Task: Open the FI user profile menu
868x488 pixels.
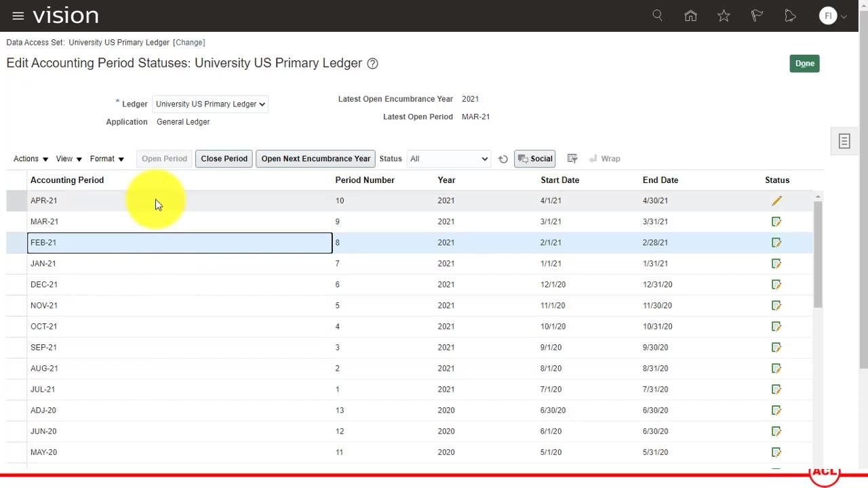Action: 832,16
